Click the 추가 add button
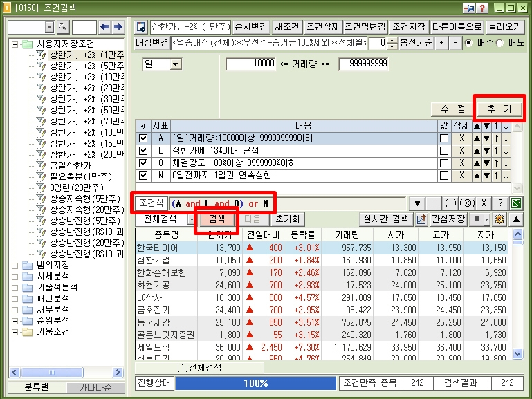532x399 pixels. pyautogui.click(x=499, y=109)
